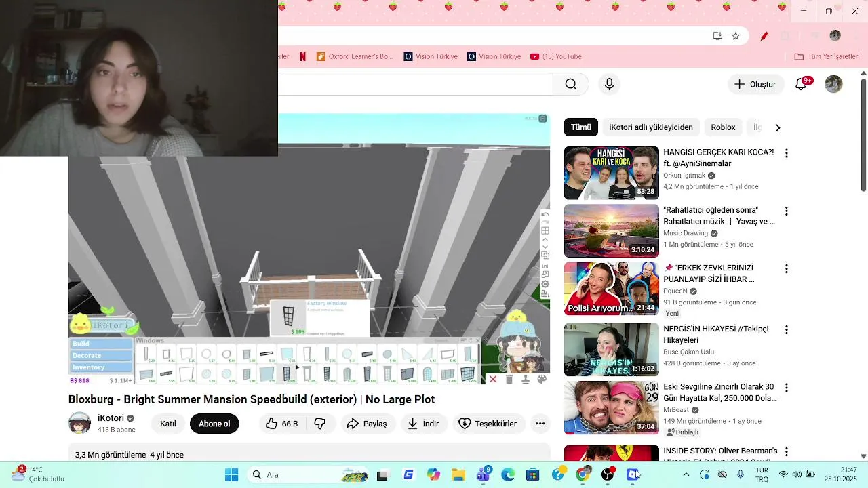Open more actions menu under video
Image resolution: width=868 pixels, height=488 pixels.
point(540,424)
